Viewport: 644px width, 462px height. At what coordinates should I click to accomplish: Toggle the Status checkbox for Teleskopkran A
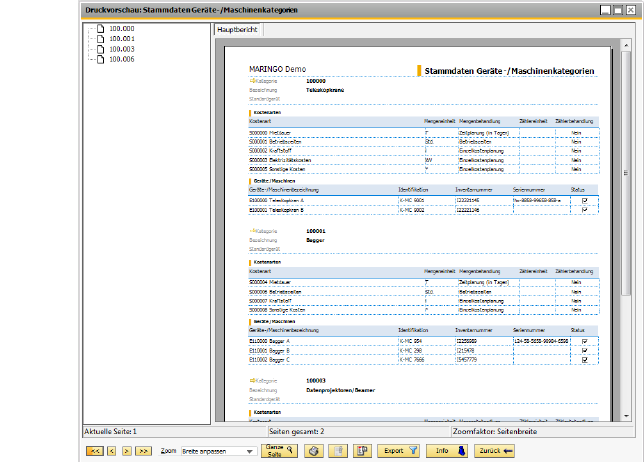tap(584, 200)
